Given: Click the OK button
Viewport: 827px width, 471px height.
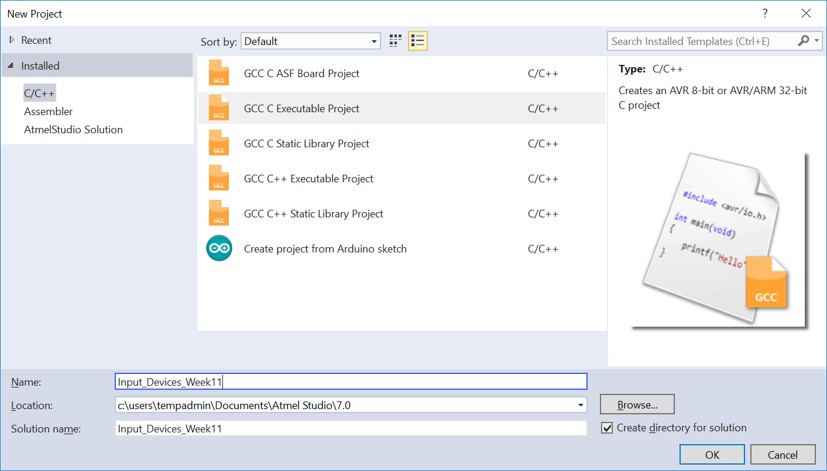Looking at the screenshot, I should pos(712,455).
